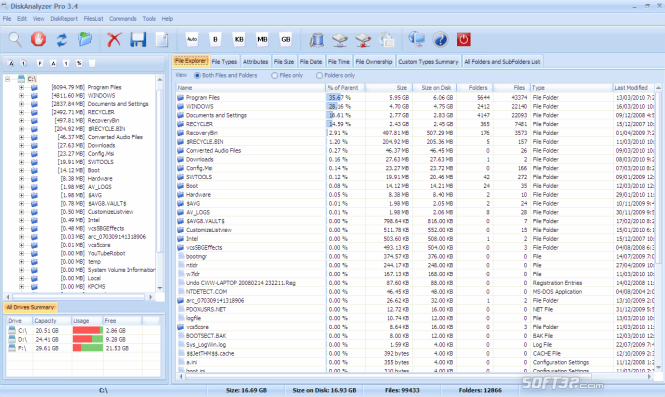Select the bootmgr file row
The width and height of the screenshot is (665, 397).
pos(416,257)
